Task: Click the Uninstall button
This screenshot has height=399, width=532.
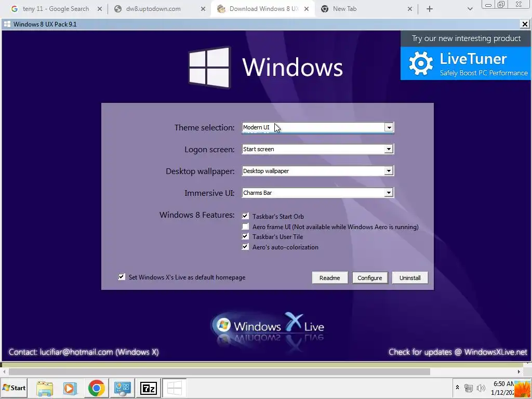Action: point(410,278)
